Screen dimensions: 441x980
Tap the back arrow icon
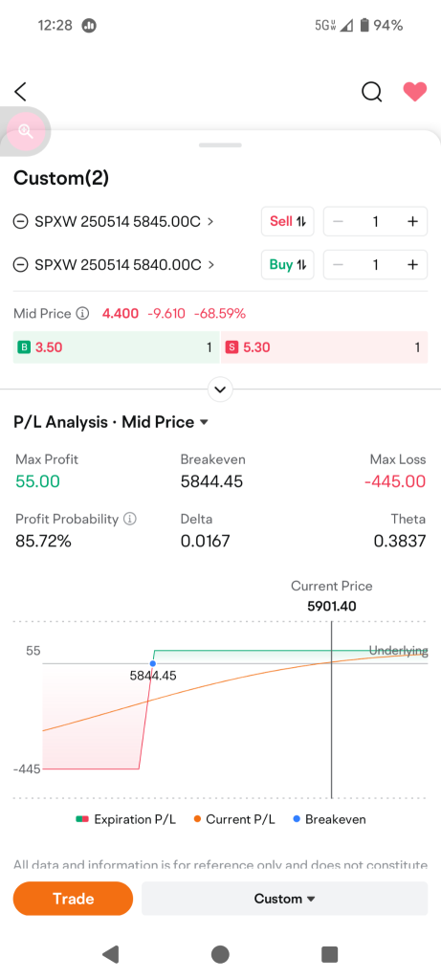(21, 92)
